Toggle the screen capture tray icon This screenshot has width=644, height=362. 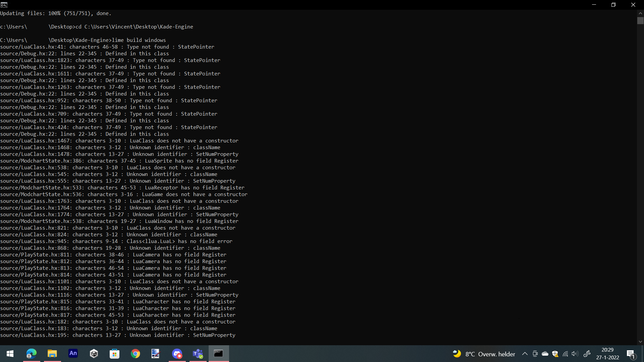pyautogui.click(x=535, y=354)
